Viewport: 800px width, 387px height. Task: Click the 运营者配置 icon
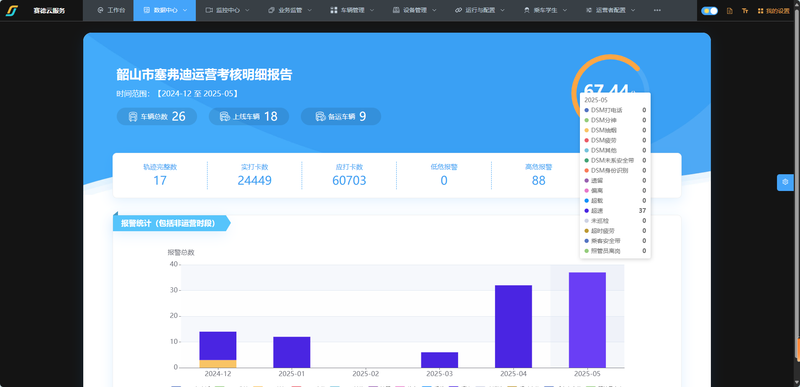(589, 10)
